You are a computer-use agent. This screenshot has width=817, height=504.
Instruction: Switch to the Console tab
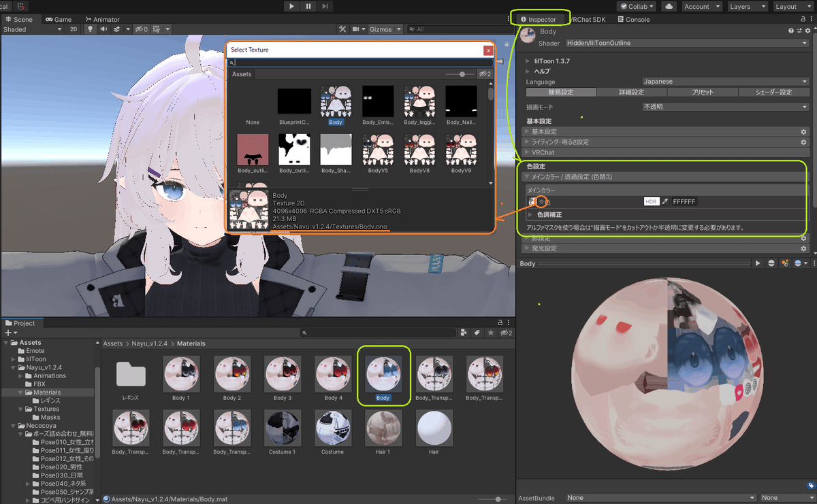(x=634, y=20)
